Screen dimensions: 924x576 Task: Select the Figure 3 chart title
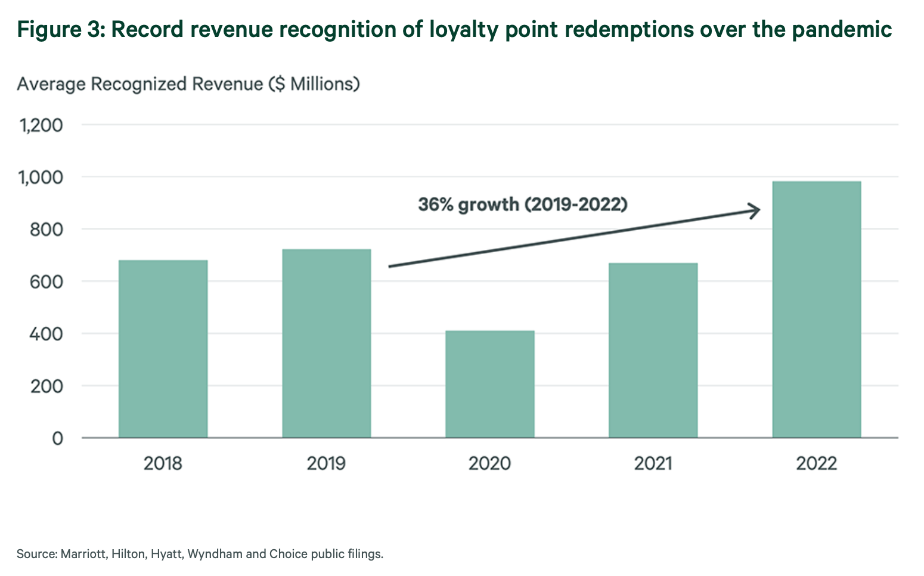coord(454,29)
